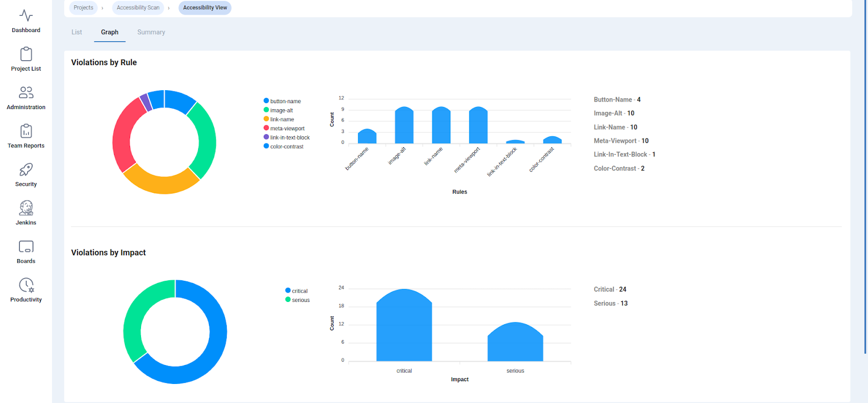
Task: Click the Security rocket icon
Action: tap(26, 170)
